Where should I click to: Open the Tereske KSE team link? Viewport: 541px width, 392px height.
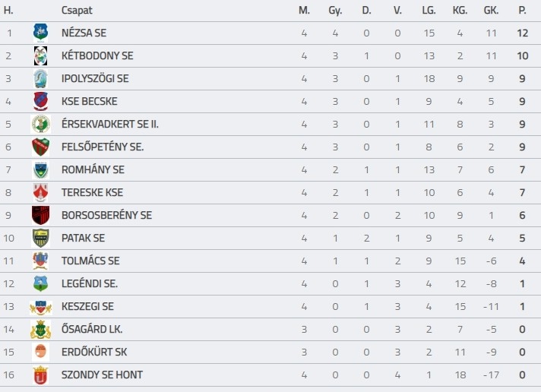click(x=92, y=192)
